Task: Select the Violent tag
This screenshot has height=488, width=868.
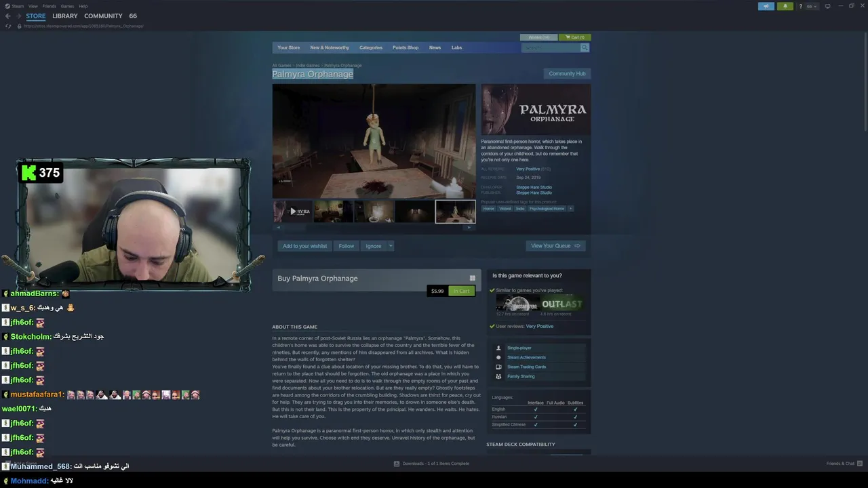Action: coord(505,209)
